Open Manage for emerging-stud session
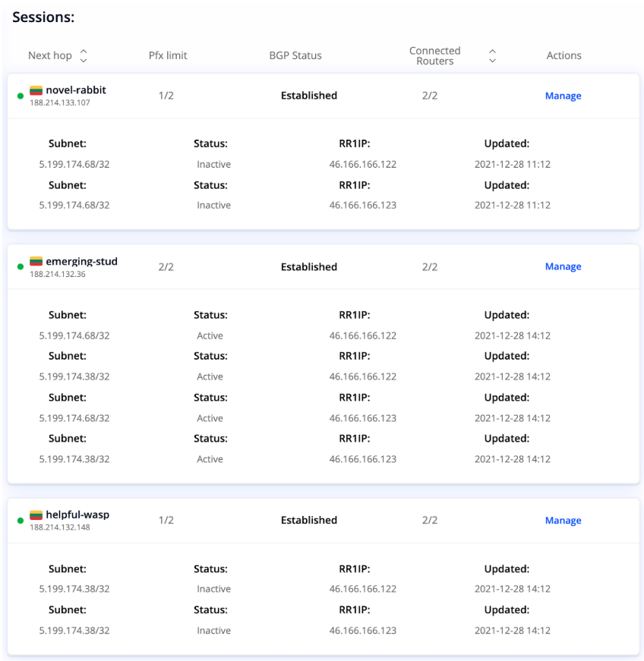Image resolution: width=644 pixels, height=661 pixels. (563, 267)
